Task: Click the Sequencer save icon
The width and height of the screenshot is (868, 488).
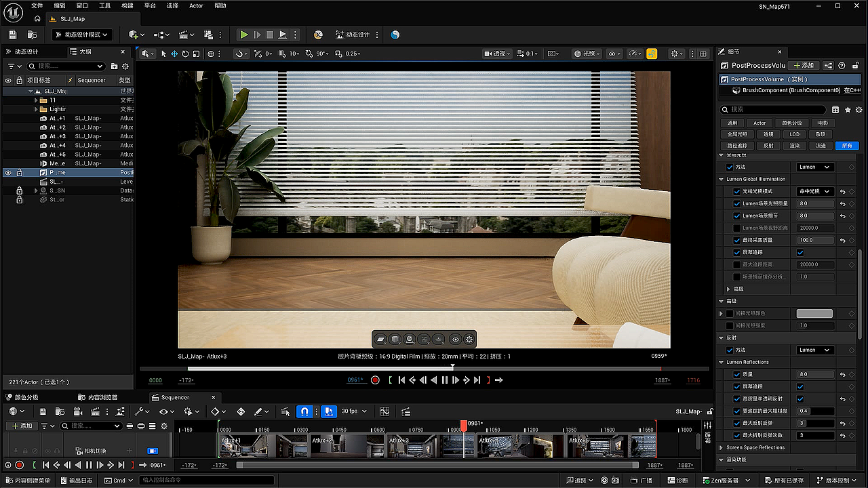Action: 43,411
